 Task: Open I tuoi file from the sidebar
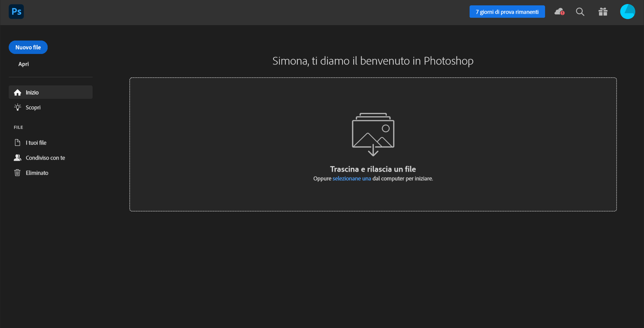(36, 142)
